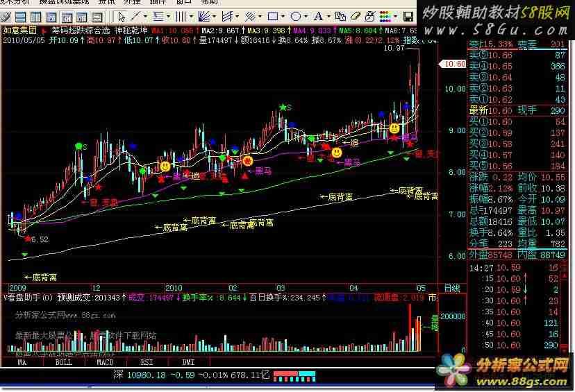This screenshot has width=575, height=392.
Task: Click the 最新10.60 latest price
Action: (x=491, y=110)
